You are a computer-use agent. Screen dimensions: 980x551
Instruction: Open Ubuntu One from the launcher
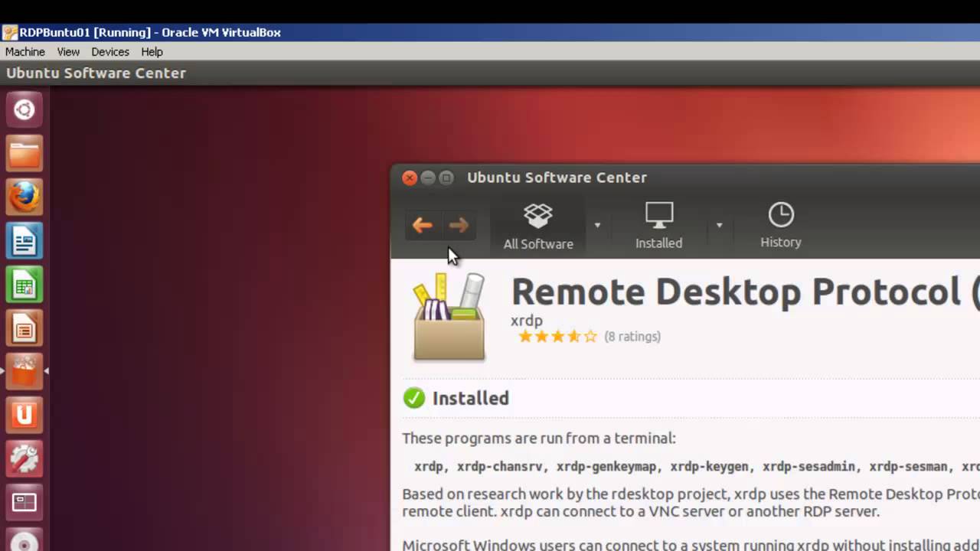tap(24, 416)
